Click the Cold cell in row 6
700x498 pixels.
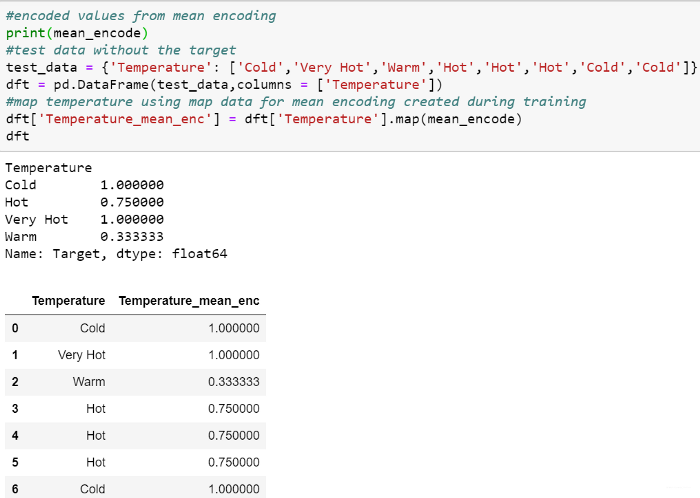(92, 489)
